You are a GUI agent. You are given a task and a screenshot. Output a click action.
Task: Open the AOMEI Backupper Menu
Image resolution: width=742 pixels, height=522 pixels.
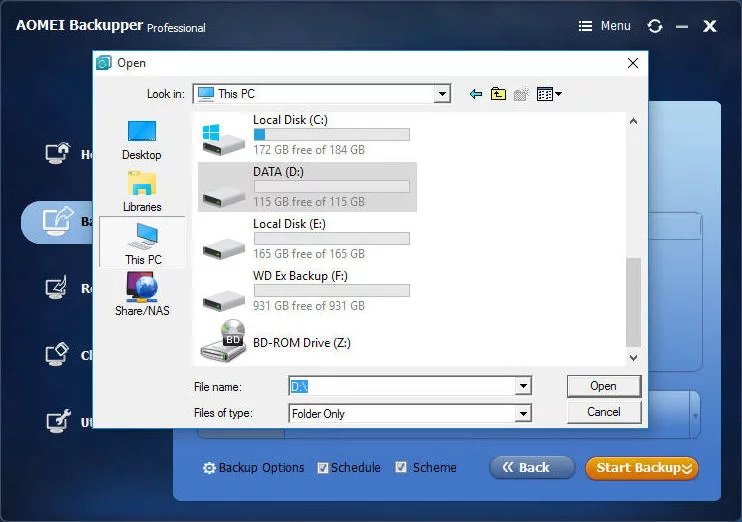pos(604,26)
